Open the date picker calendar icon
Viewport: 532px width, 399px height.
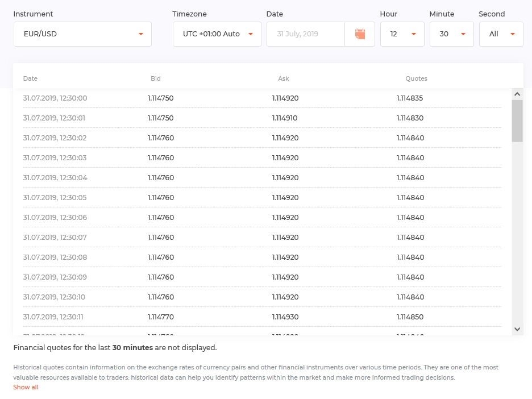(x=360, y=34)
